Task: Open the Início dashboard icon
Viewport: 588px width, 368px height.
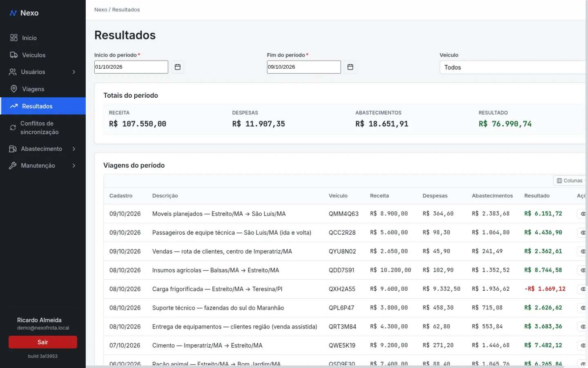Action: tap(14, 38)
